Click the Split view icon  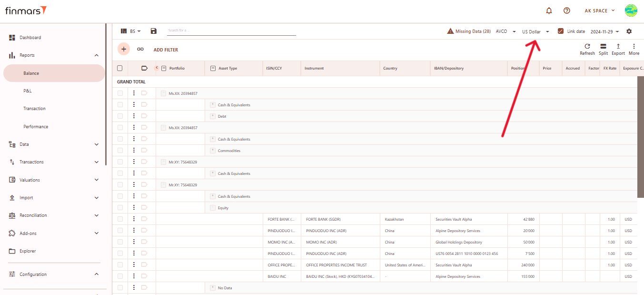[x=603, y=47]
